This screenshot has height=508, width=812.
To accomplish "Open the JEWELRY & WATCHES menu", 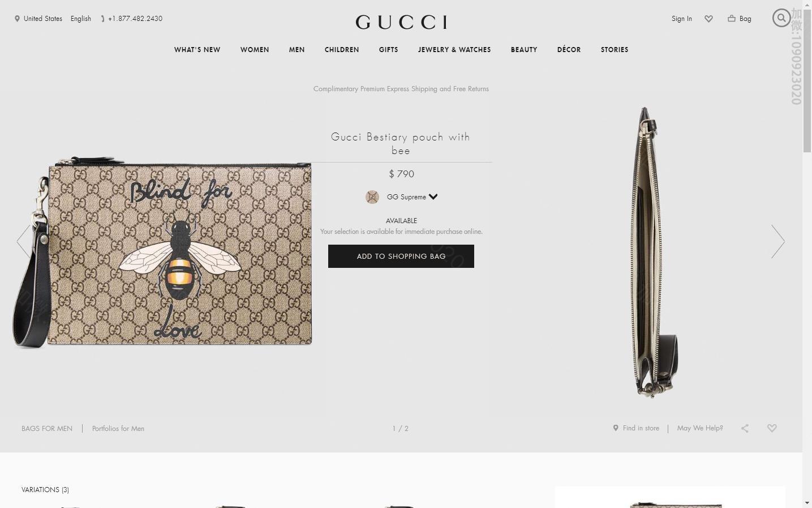I will coord(454,50).
